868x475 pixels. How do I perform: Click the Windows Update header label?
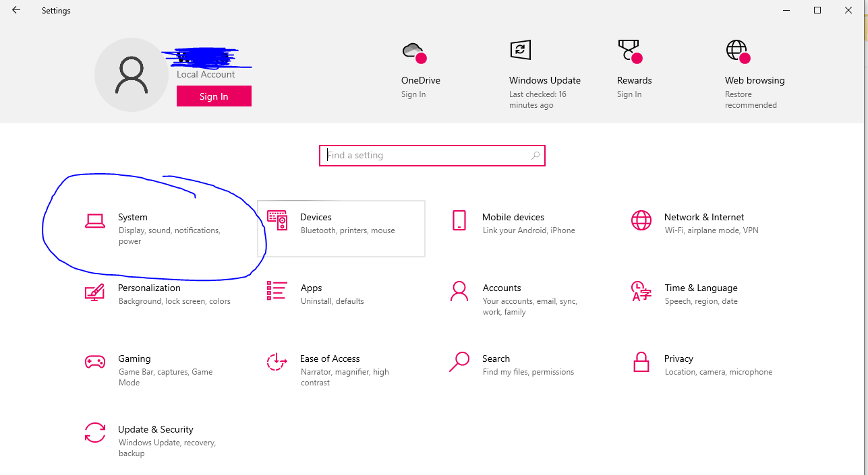coord(545,80)
